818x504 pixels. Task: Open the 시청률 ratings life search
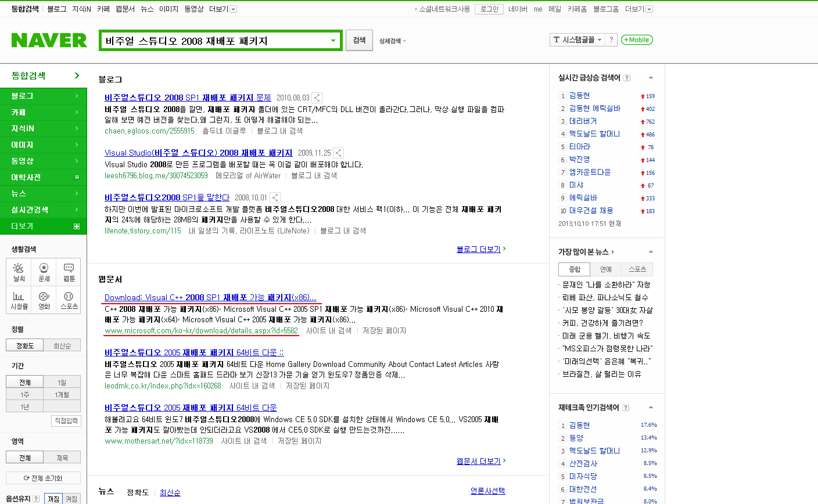point(19,300)
